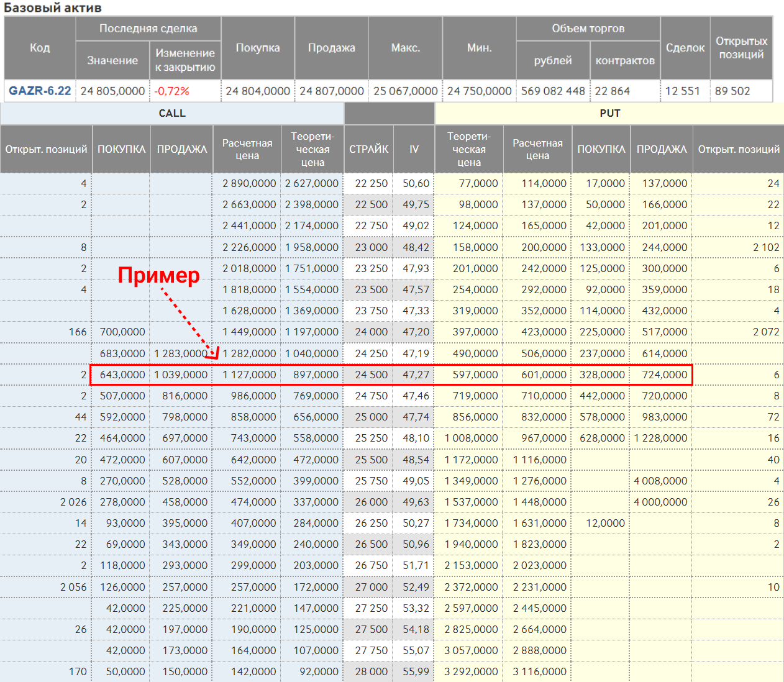Click the Базовый актив heading

coord(53,7)
